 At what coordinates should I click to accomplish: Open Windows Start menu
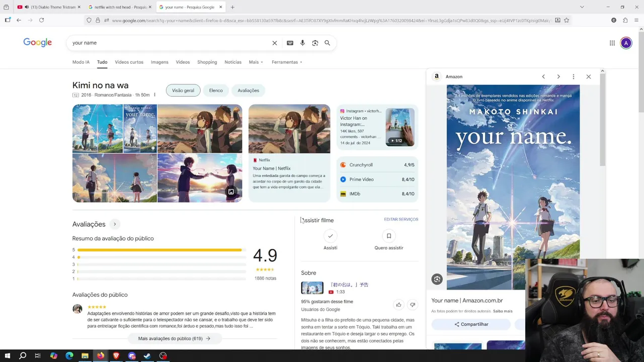7,355
